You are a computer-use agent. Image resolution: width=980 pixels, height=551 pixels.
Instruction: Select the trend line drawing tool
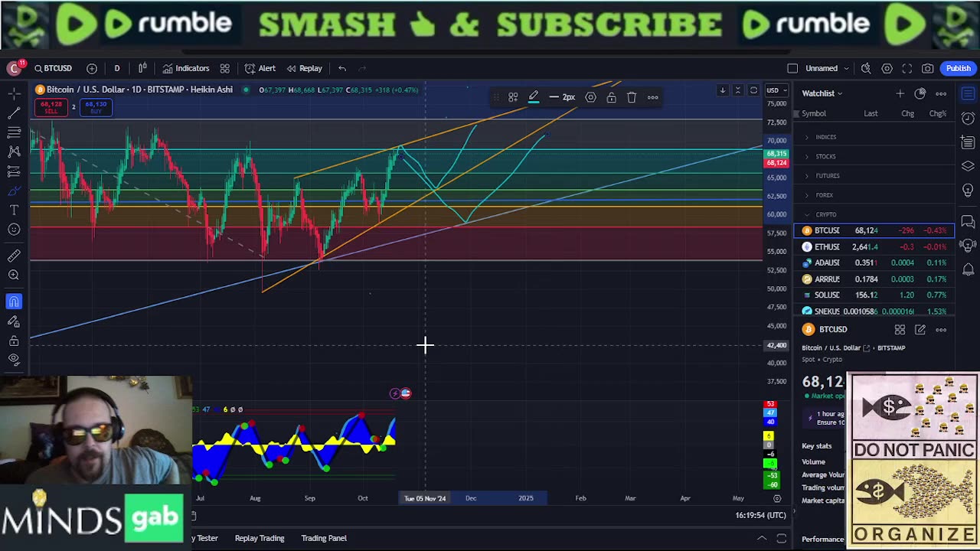(14, 113)
